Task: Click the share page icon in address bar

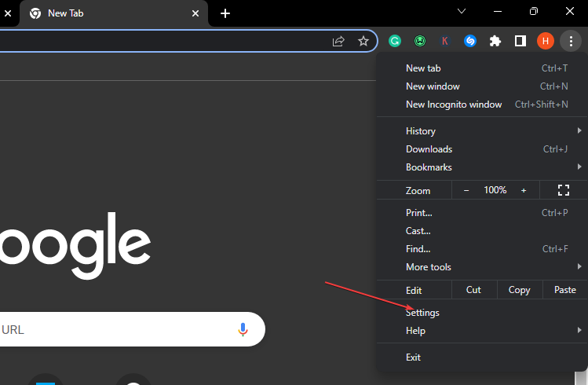Action: [x=338, y=41]
